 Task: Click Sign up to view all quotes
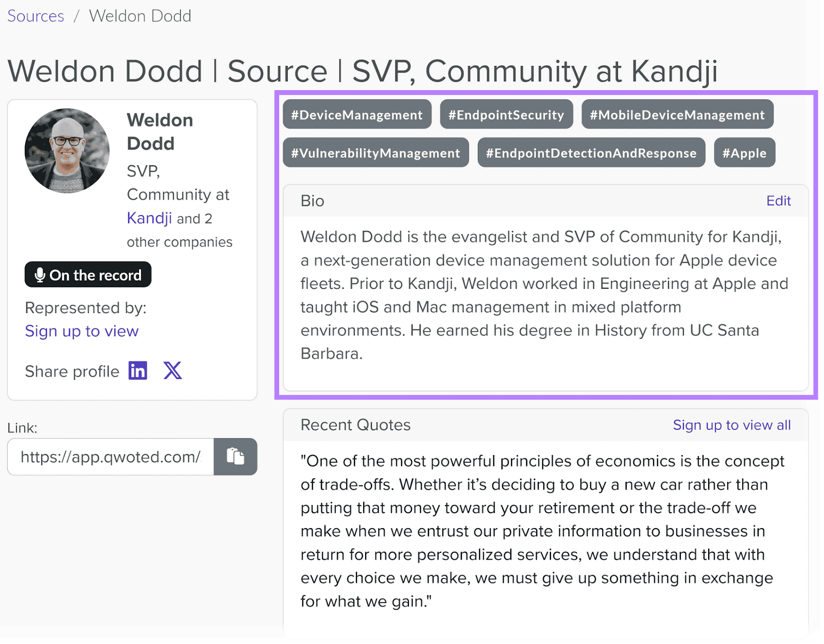tap(731, 425)
